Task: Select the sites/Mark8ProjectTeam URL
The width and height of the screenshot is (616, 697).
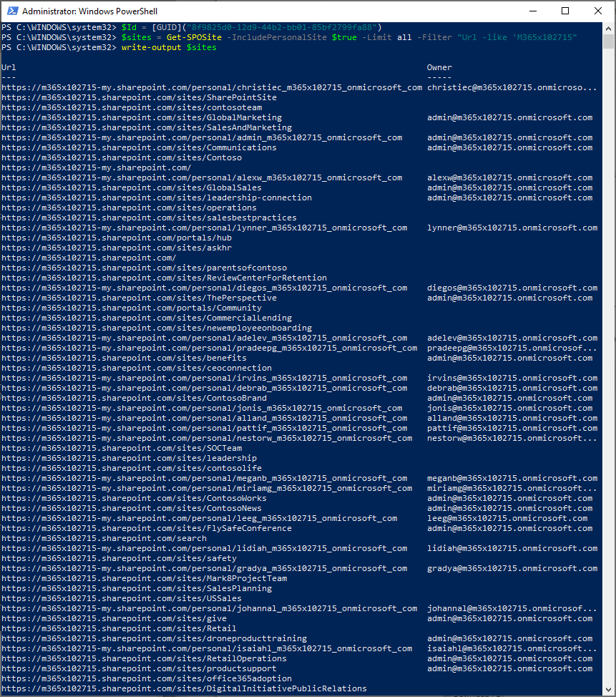Action: coord(144,578)
